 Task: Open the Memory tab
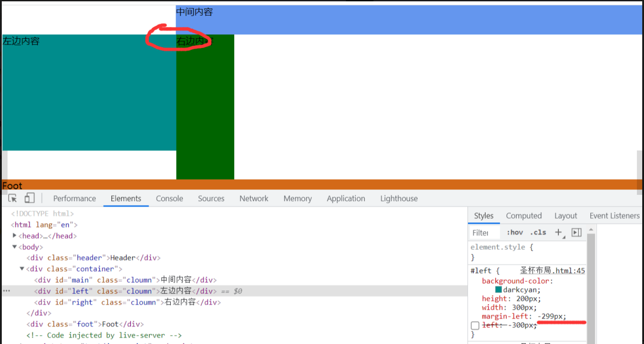[298, 198]
